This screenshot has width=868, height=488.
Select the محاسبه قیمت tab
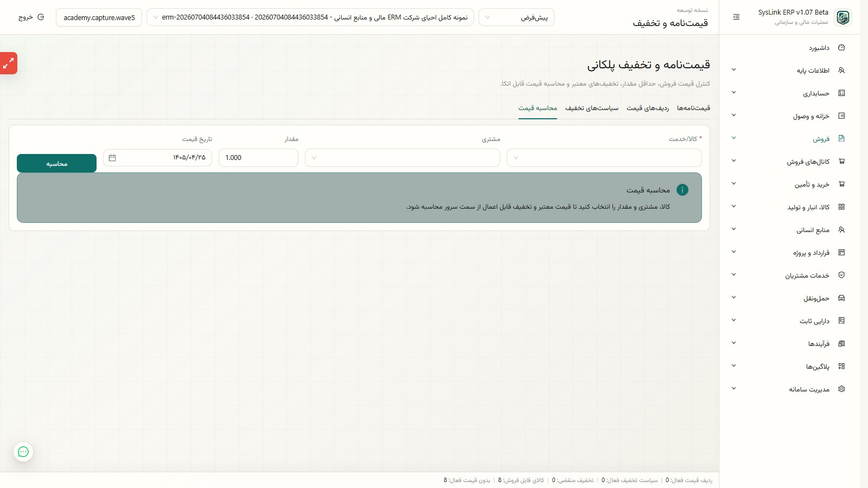[x=538, y=108]
